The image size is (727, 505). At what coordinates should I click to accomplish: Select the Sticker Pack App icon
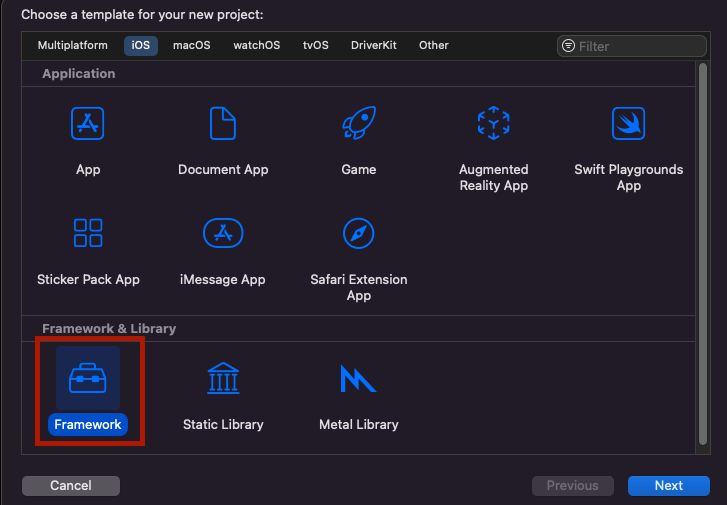click(88, 233)
